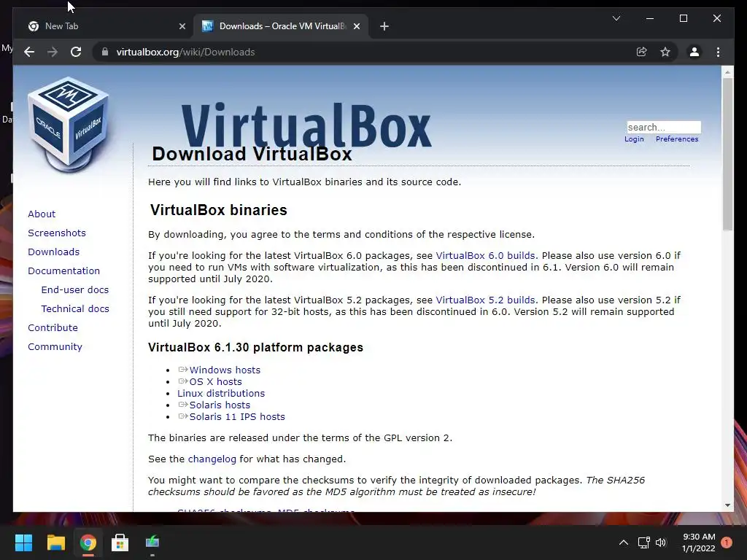Open the network tray icon

[643, 542]
